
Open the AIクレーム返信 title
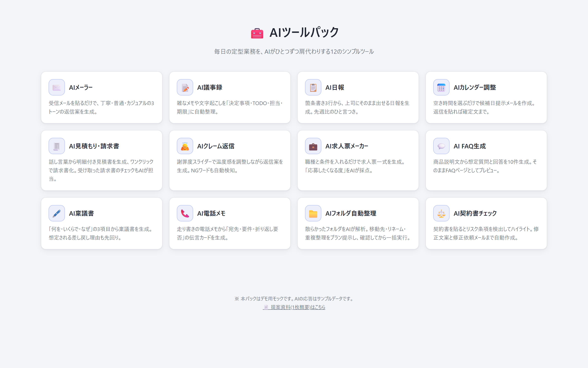pos(216,146)
